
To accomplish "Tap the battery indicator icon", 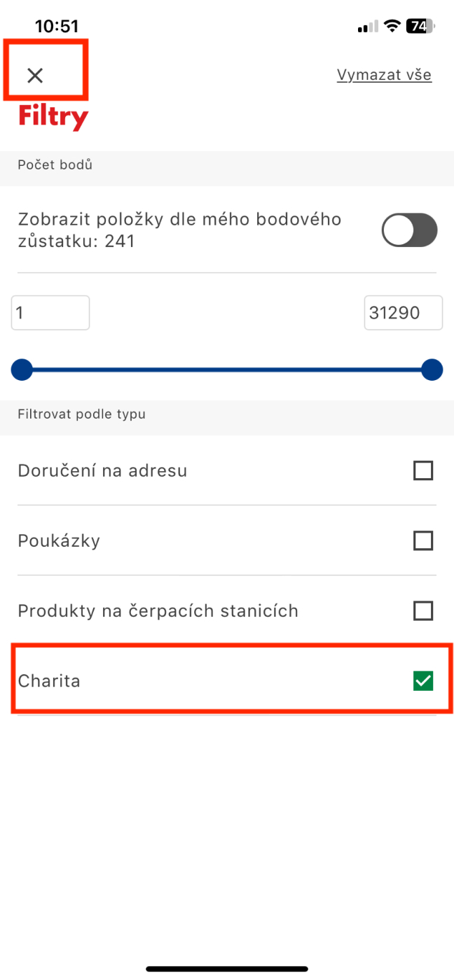I will (421, 27).
